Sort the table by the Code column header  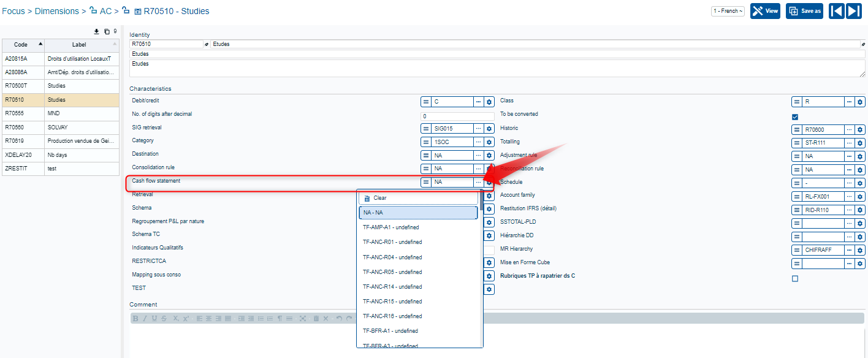pyautogui.click(x=23, y=45)
